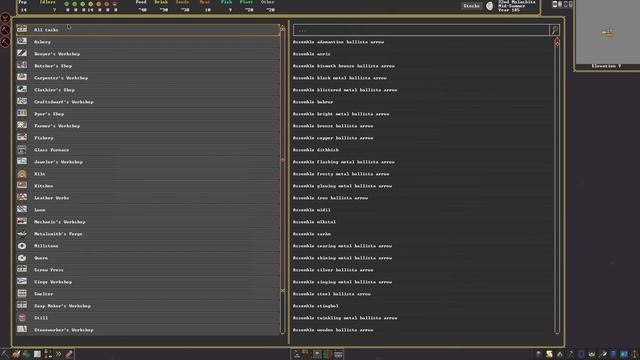Image resolution: width=640 pixels, height=360 pixels.
Task: Click the moon phase indicator near date
Action: tap(489, 6)
